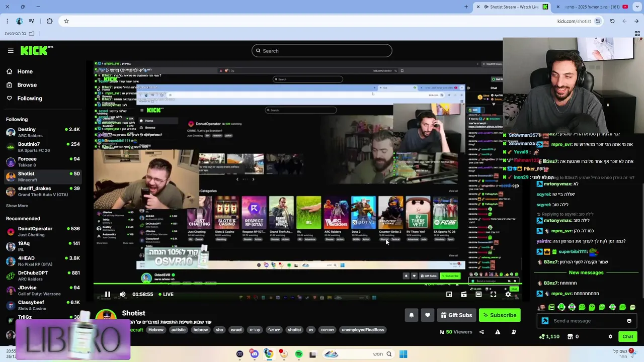
Task: Open the tab search dropdown arrow
Action: coord(637,7)
